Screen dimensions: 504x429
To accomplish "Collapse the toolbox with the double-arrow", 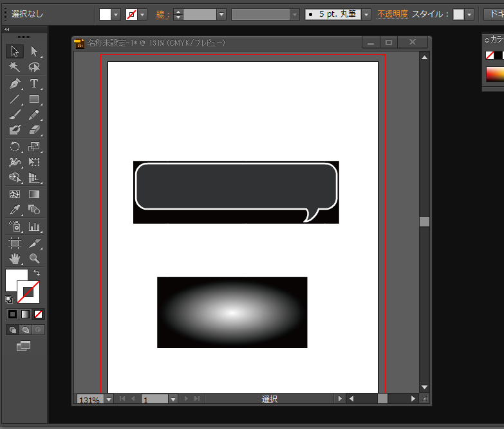I will 6,29.
